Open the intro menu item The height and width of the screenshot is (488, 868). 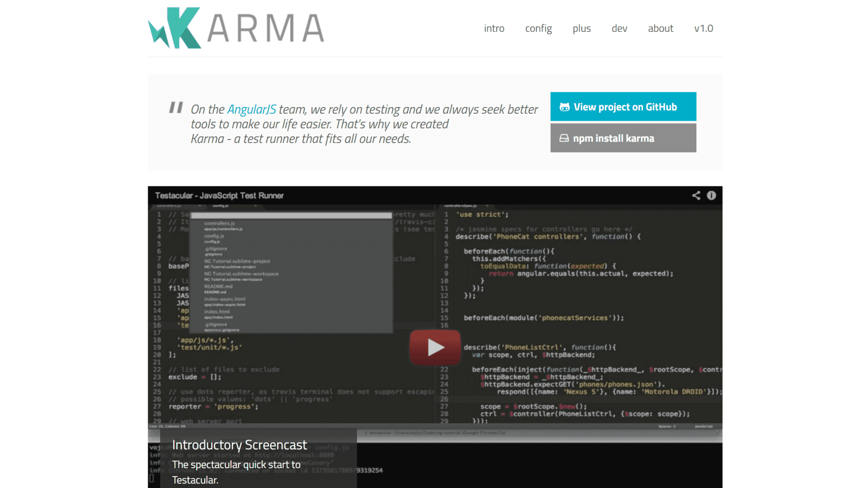494,28
